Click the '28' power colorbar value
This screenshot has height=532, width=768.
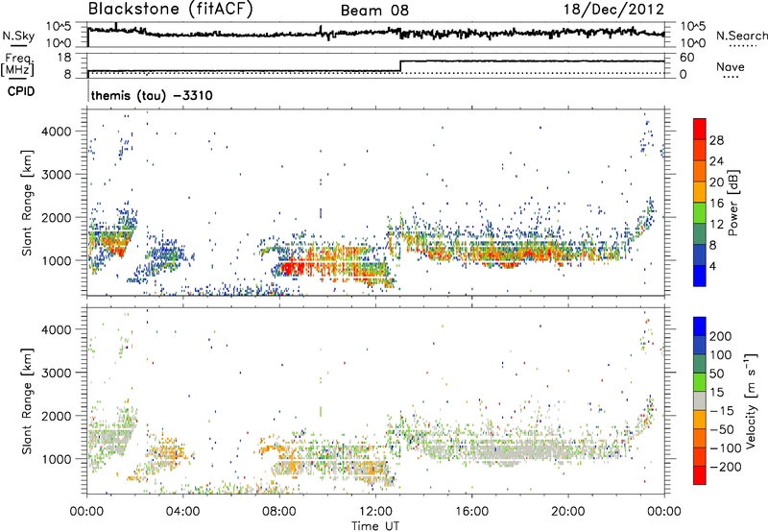(x=716, y=140)
